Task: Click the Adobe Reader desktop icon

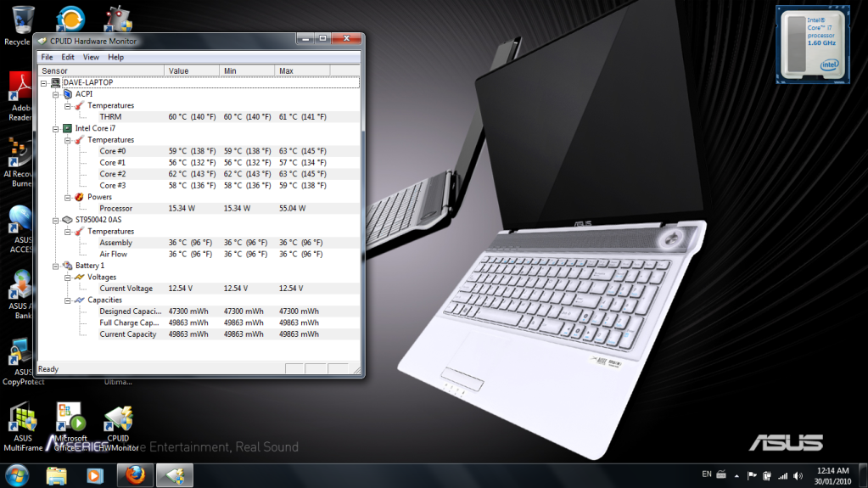Action: 20,97
